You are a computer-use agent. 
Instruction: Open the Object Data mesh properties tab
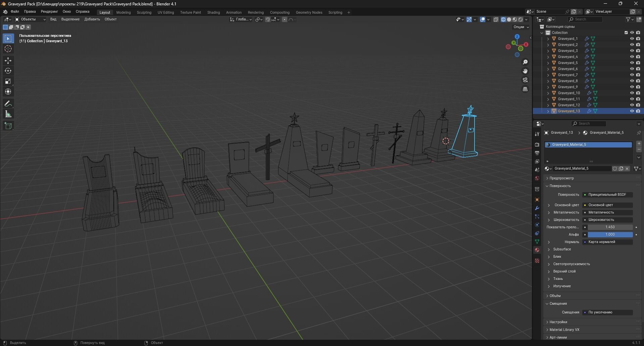coord(537,242)
